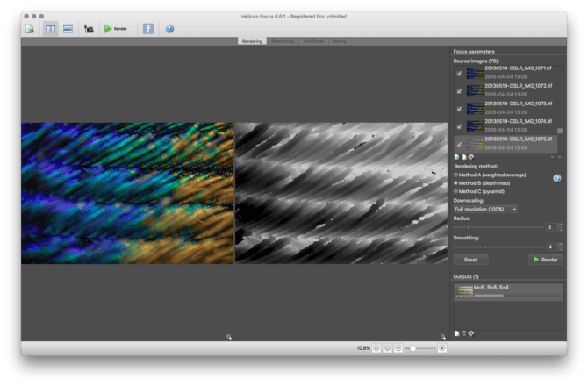This screenshot has width=588, height=386.
Task: Switch to the horizontal split view layout
Action: (x=68, y=29)
